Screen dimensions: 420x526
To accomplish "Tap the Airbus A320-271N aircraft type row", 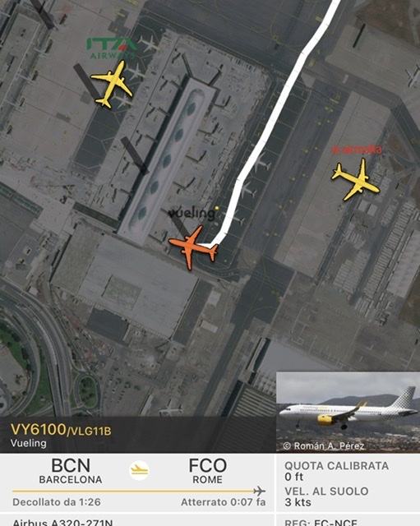I will tap(62, 523).
